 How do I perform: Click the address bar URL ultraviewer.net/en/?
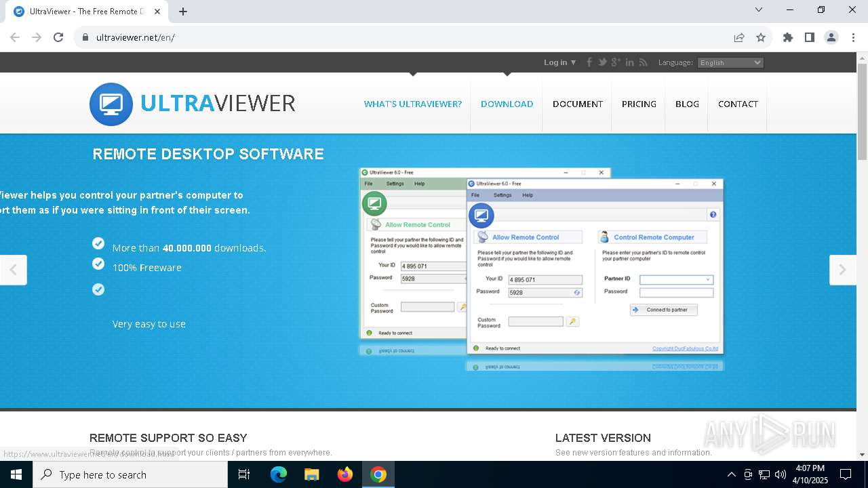coord(136,37)
